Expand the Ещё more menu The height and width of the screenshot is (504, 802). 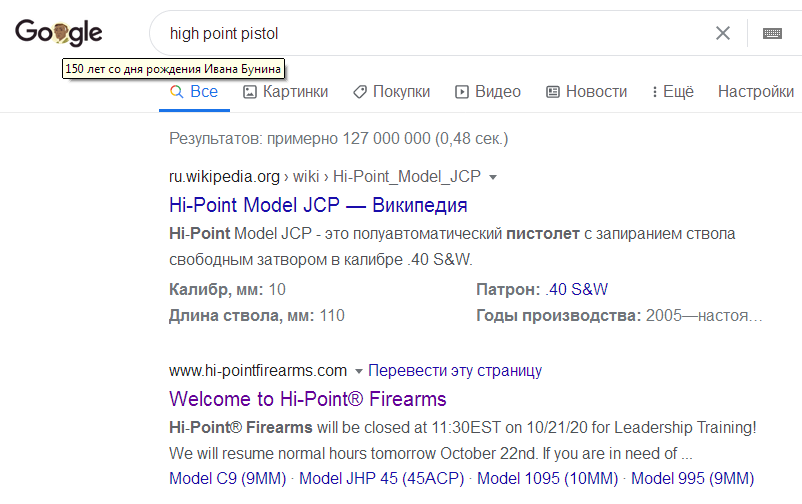673,92
